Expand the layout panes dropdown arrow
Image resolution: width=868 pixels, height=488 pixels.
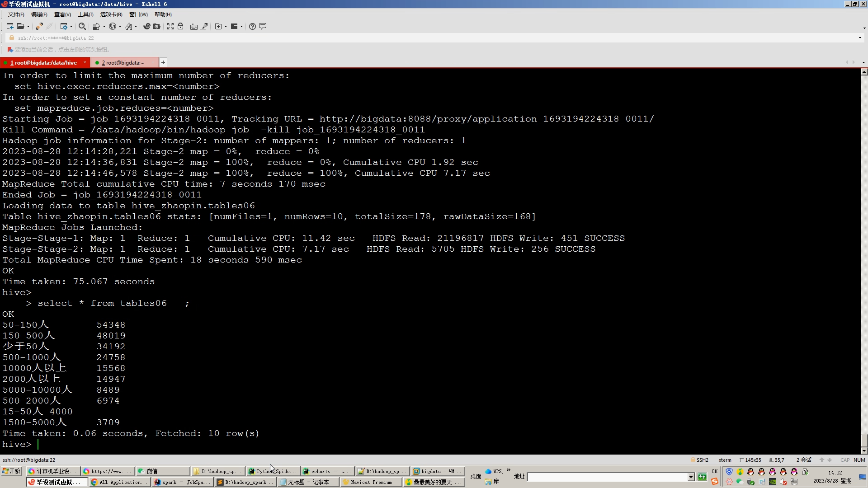click(x=242, y=26)
